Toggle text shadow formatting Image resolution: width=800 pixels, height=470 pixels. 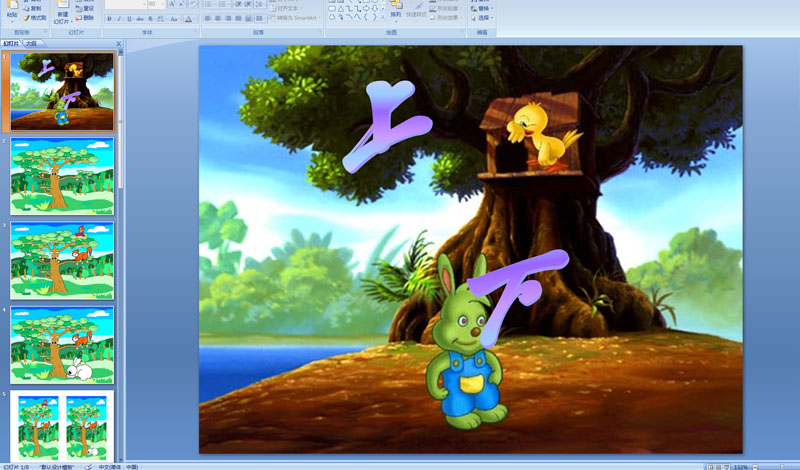(151, 19)
